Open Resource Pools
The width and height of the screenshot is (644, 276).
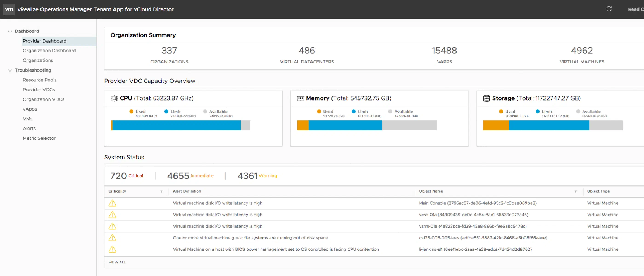[x=40, y=80]
